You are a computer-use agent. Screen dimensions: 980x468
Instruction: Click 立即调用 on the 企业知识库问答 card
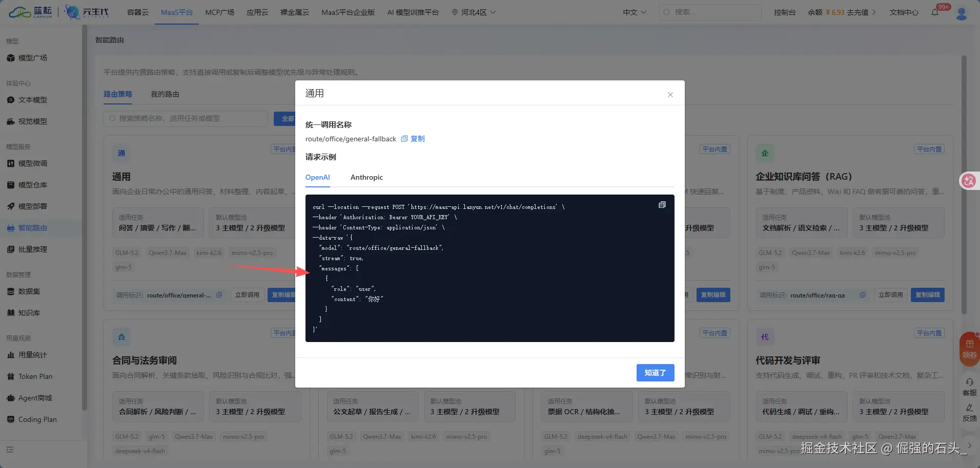[890, 295]
